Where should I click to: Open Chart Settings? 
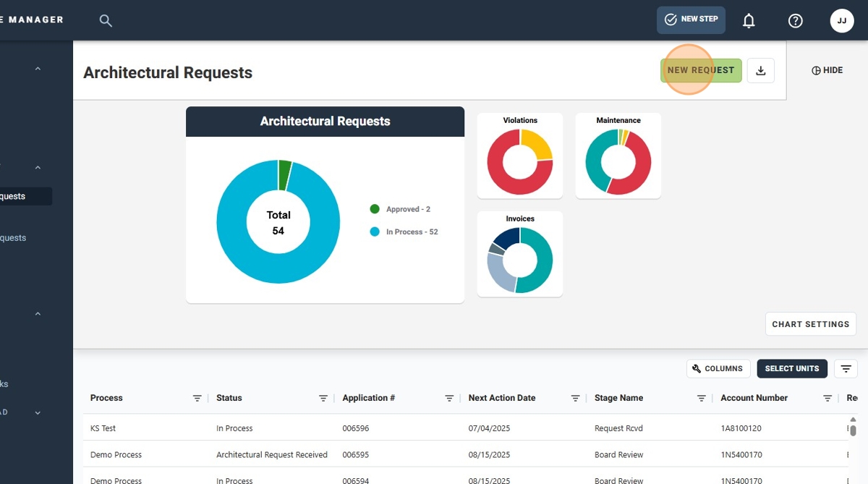811,324
